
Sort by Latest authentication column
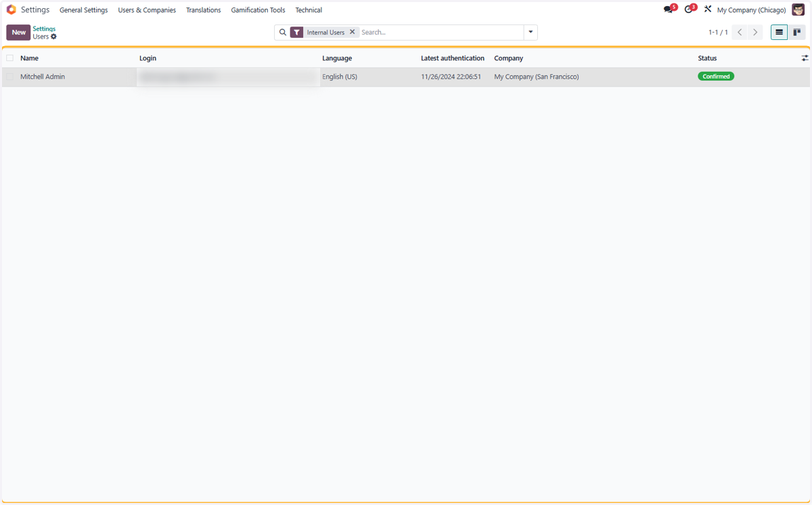[453, 58]
